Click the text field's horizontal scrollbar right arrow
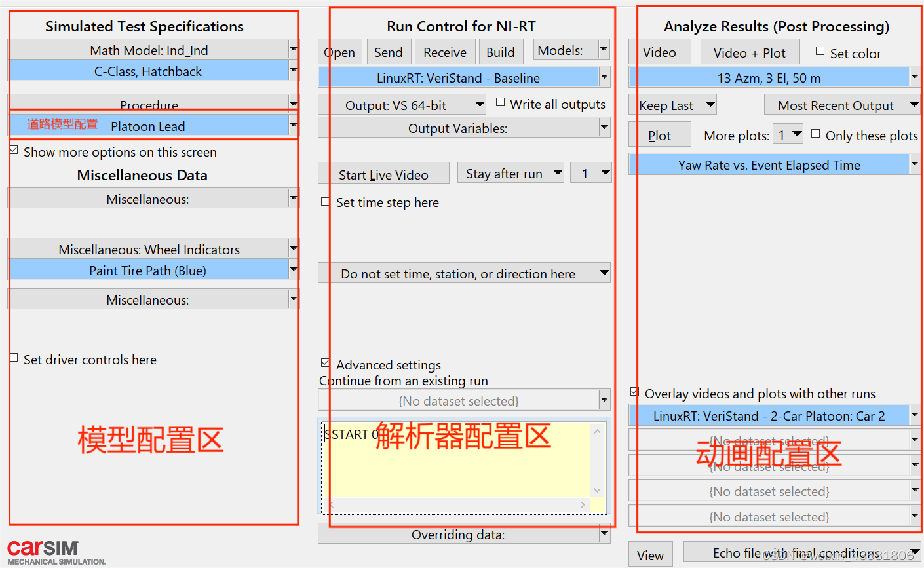 [583, 504]
